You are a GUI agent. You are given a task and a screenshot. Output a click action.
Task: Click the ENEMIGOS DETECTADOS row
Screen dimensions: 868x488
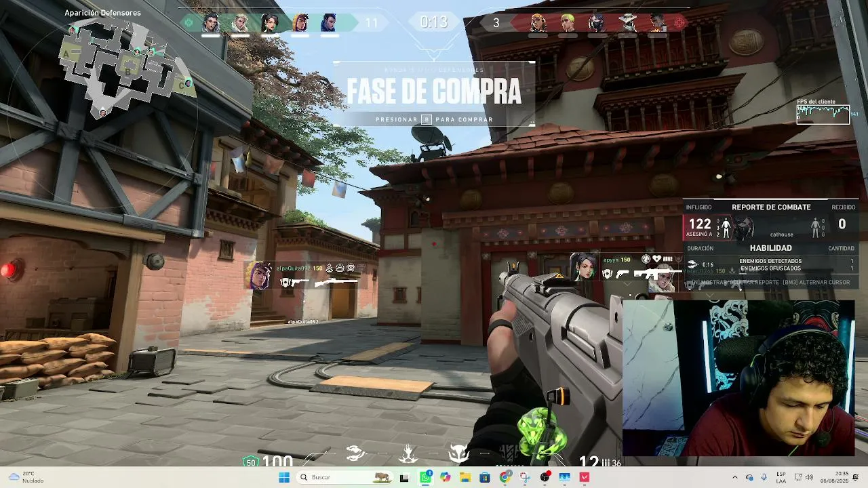coord(770,261)
